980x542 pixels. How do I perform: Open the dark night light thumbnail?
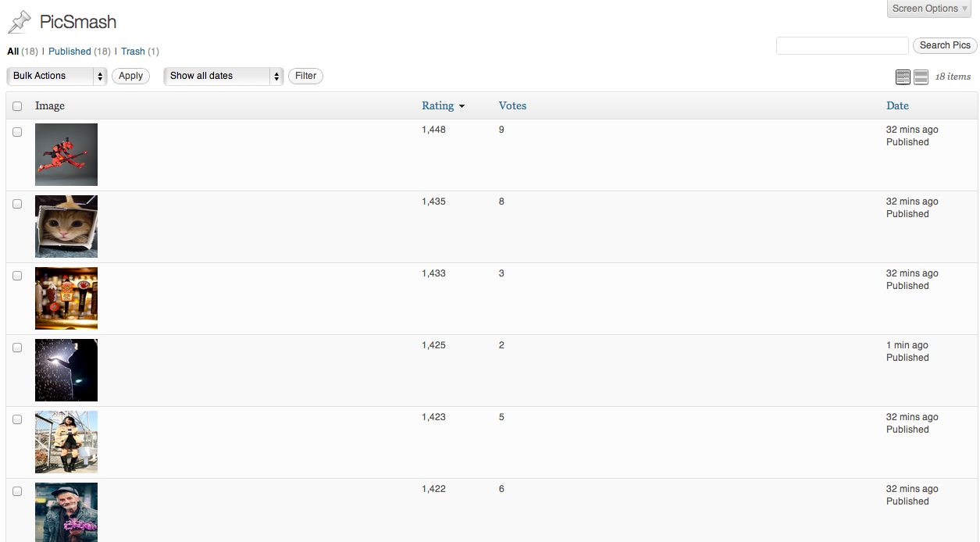tap(66, 370)
